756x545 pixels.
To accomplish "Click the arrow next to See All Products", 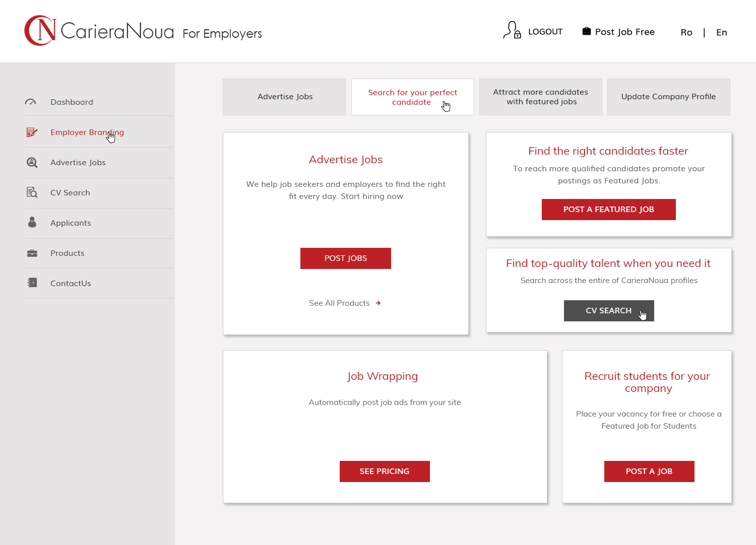I will [378, 303].
